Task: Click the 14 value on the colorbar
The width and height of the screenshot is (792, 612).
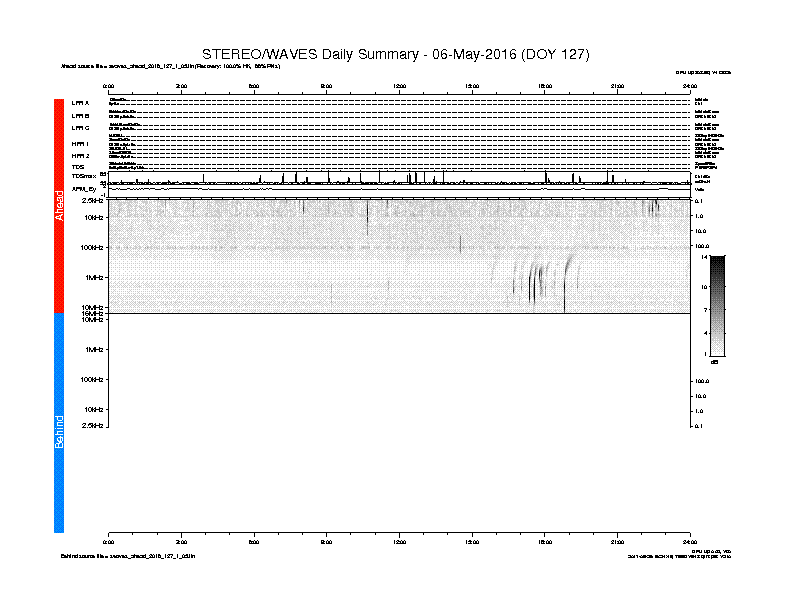Action: click(705, 257)
